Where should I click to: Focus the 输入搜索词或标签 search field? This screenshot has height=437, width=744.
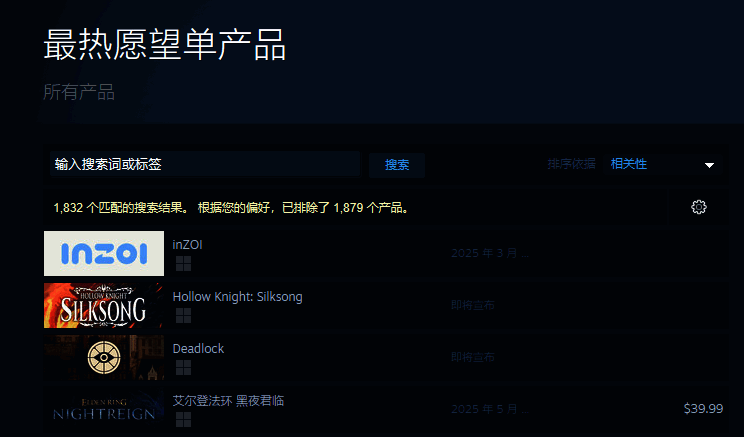coord(205,164)
